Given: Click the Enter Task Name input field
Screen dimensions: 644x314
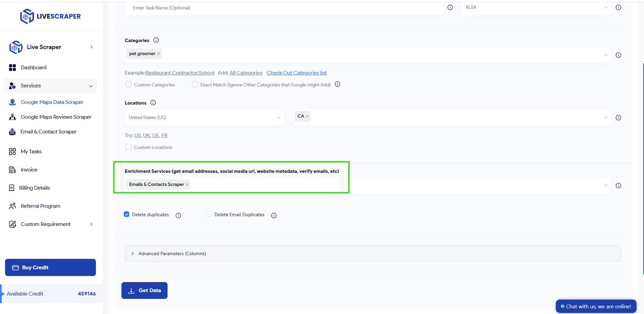Looking at the screenshot, I should (284, 8).
